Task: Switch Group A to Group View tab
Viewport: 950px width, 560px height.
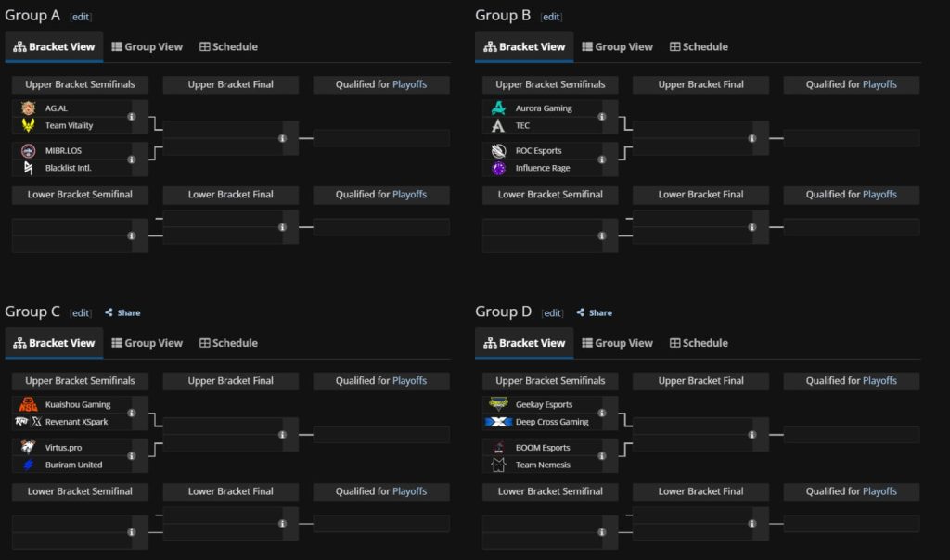Action: (x=148, y=46)
